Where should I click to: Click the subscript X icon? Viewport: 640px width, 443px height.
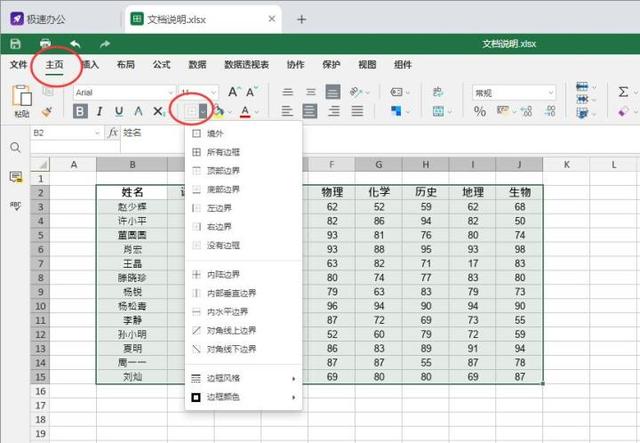[x=159, y=111]
